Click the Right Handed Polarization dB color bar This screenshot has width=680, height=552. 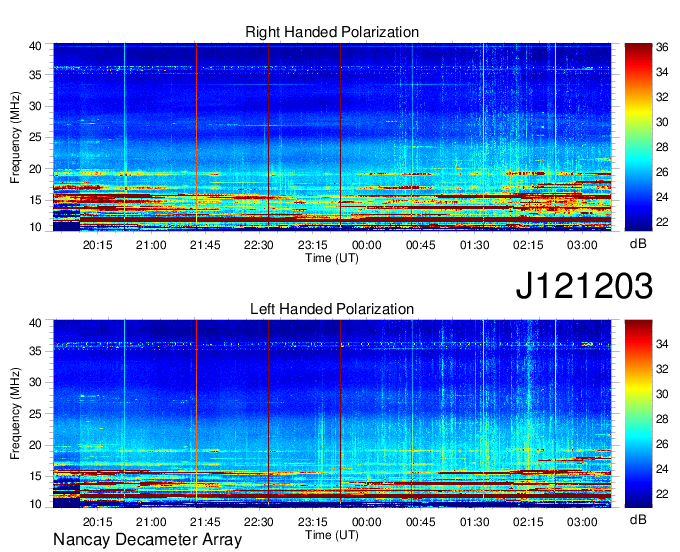click(x=638, y=137)
